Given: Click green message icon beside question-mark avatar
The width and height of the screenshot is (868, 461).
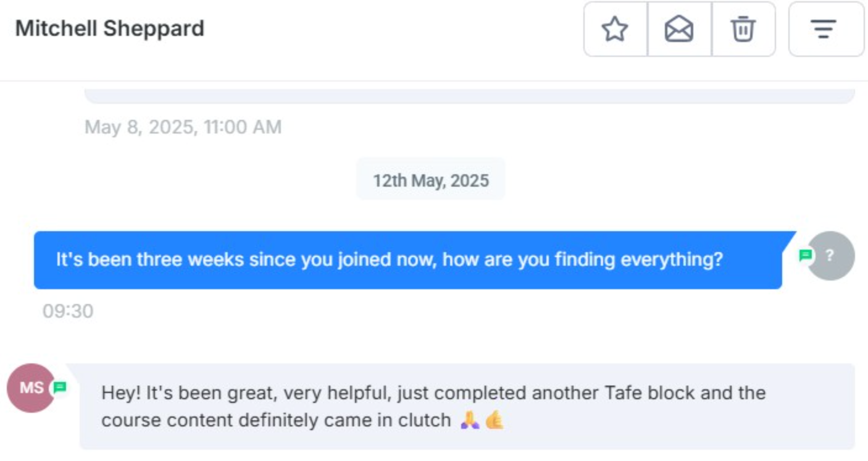Looking at the screenshot, I should 805,255.
